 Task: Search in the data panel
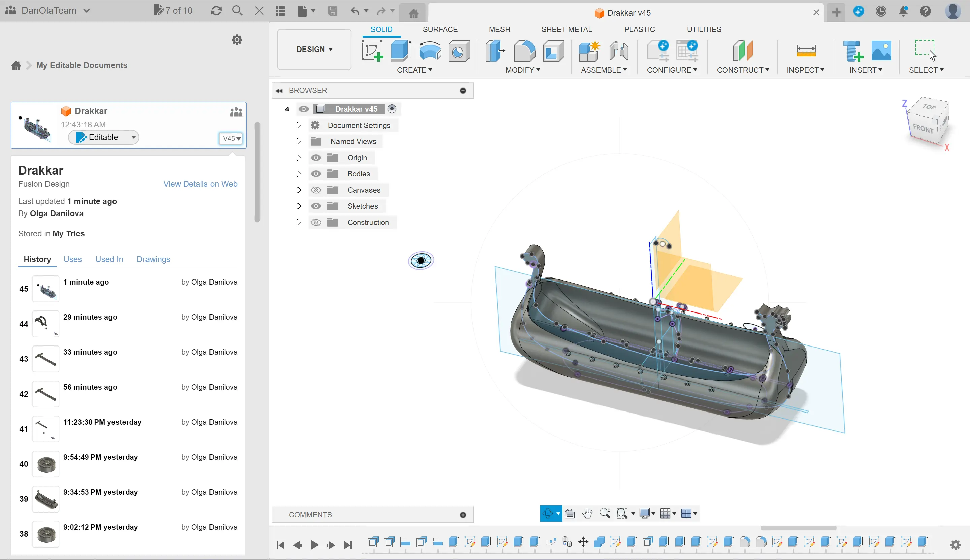238,11
